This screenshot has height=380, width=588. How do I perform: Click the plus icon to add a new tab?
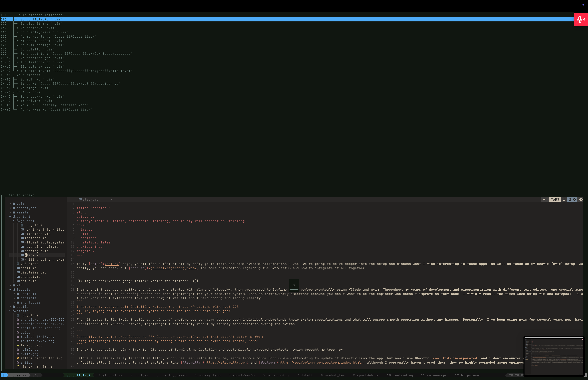(x=544, y=199)
